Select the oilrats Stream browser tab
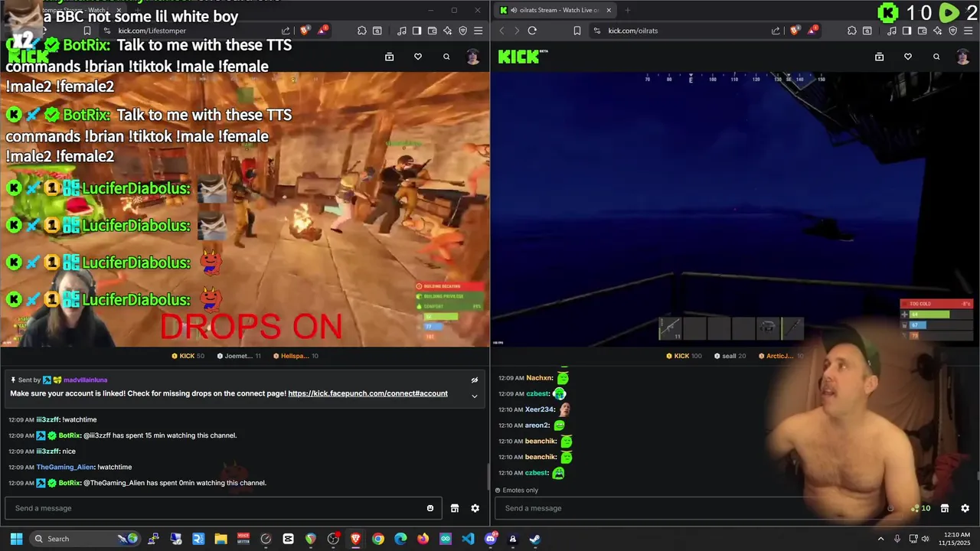 (x=554, y=10)
